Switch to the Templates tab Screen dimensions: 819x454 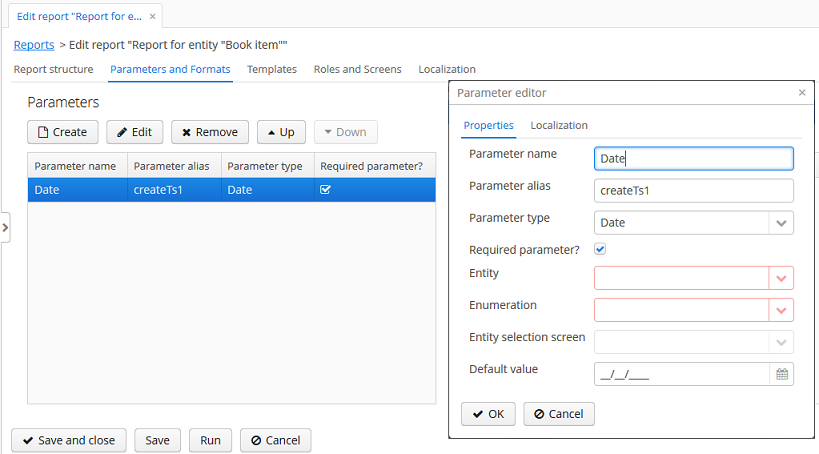(272, 69)
